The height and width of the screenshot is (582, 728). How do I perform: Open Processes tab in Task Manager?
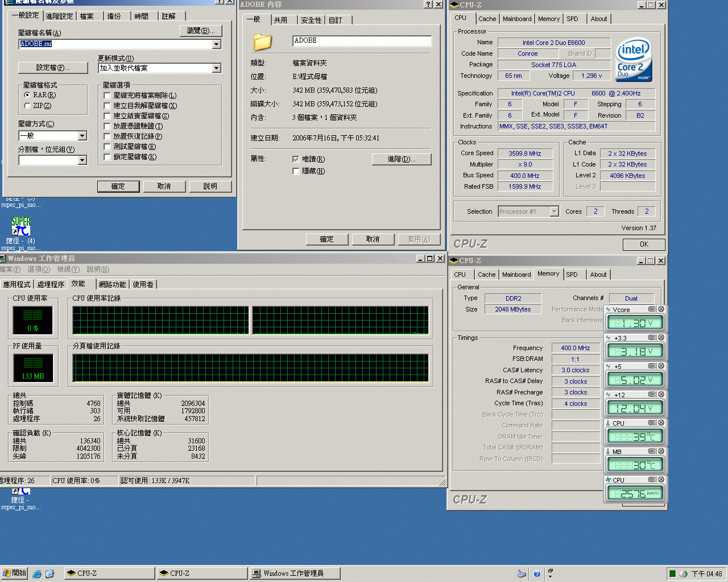point(51,284)
